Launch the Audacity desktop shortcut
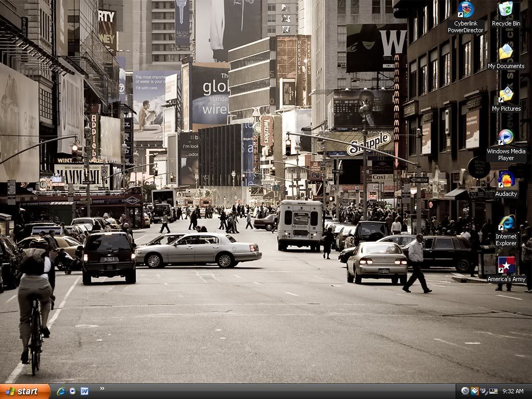Image resolution: width=532 pixels, height=399 pixels. [506, 184]
